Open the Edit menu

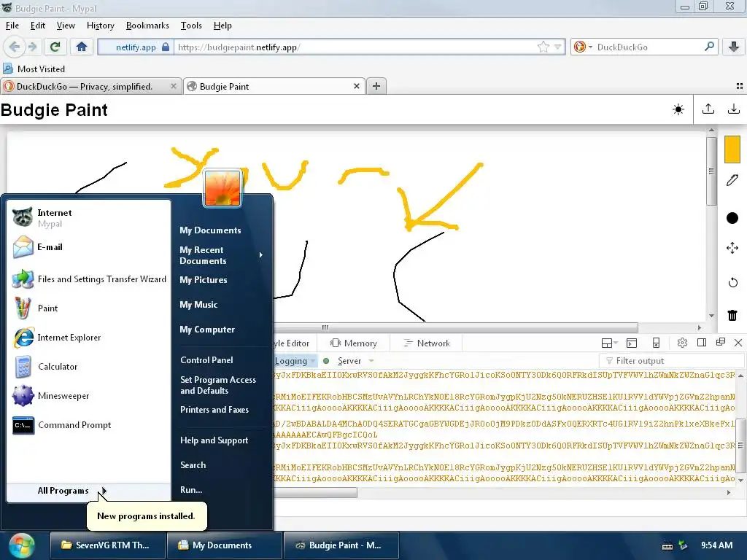[38, 26]
